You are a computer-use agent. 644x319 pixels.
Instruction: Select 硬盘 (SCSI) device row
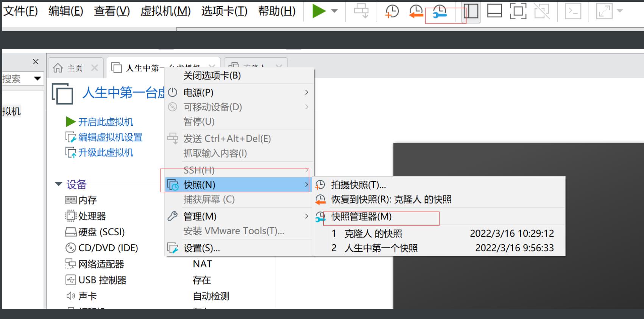click(95, 232)
